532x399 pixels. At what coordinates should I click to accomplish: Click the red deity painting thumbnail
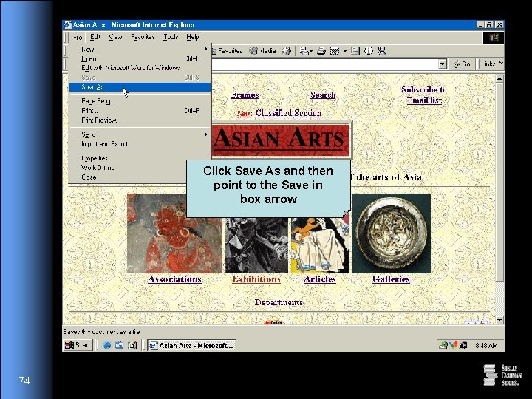pos(174,233)
